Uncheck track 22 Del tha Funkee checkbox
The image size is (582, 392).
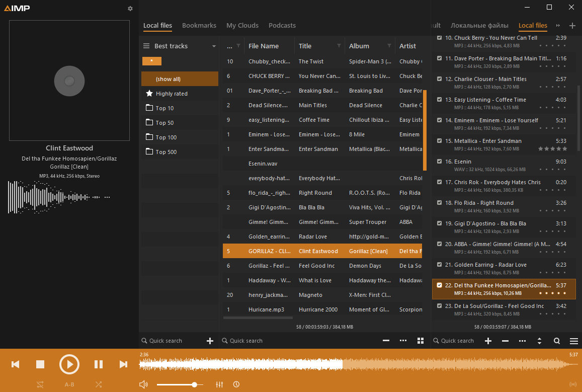coord(440,285)
